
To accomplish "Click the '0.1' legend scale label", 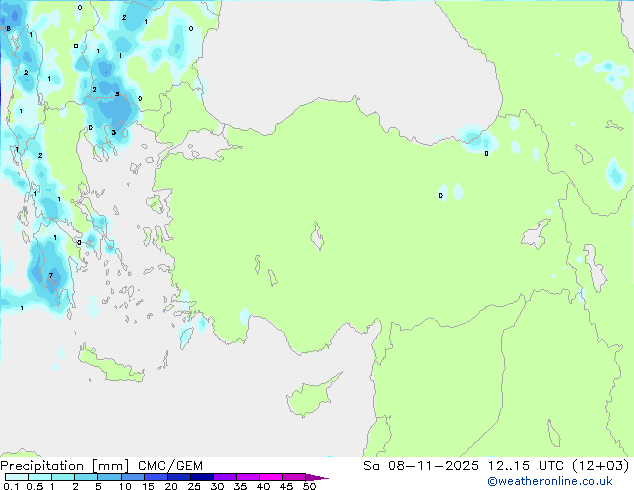I will click(9, 486).
